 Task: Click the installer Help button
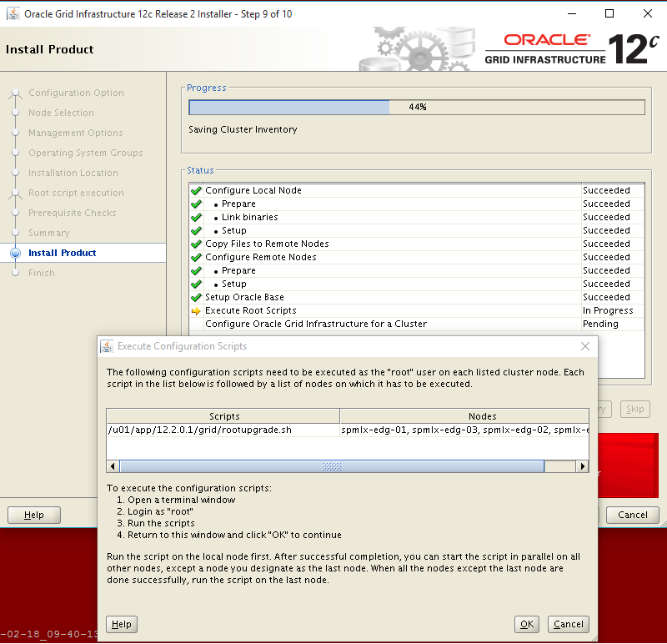[x=34, y=515]
